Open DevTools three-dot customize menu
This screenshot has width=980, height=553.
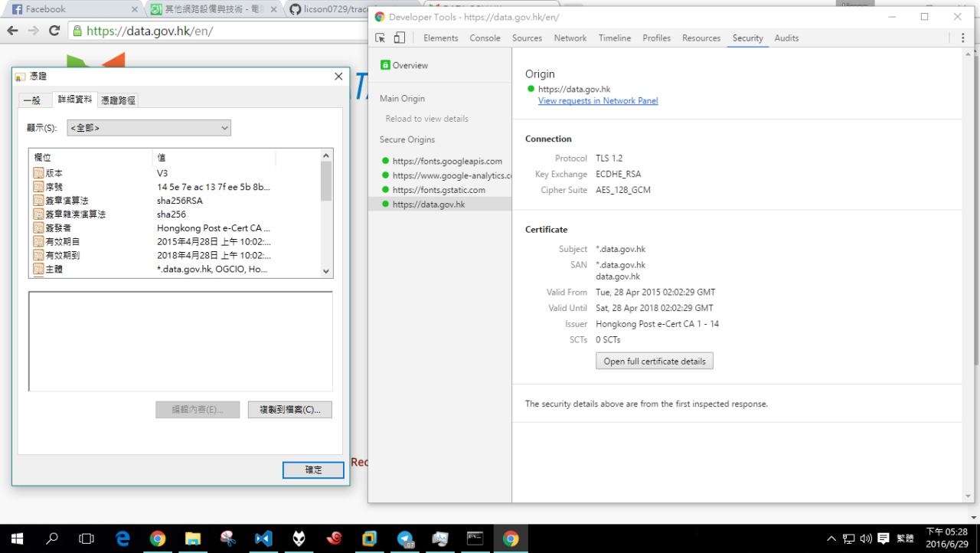coord(962,38)
